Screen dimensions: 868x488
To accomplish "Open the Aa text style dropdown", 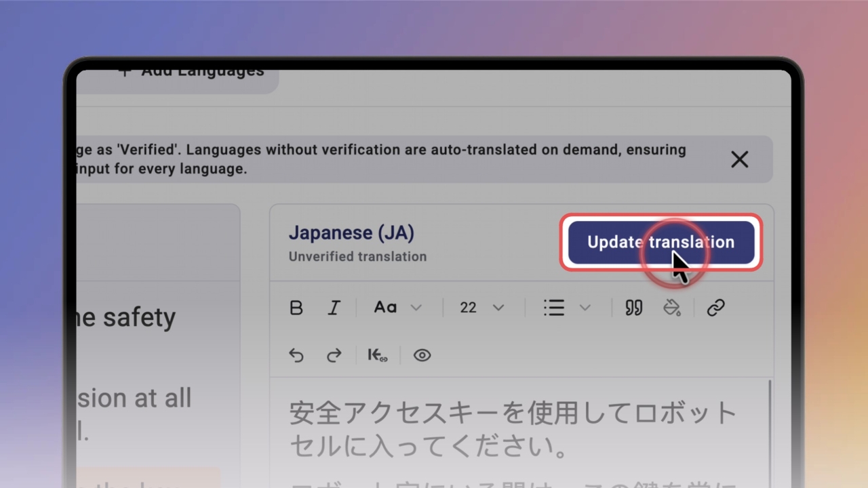I will point(398,308).
